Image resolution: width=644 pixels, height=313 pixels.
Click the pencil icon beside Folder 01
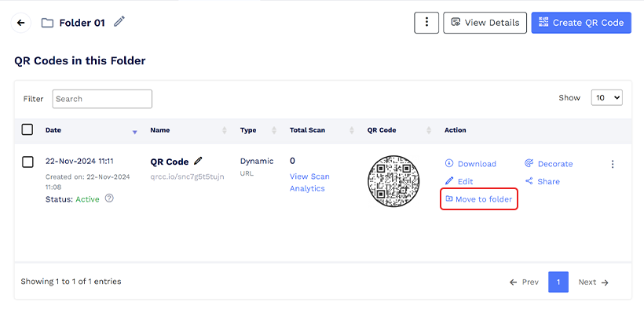point(119,22)
